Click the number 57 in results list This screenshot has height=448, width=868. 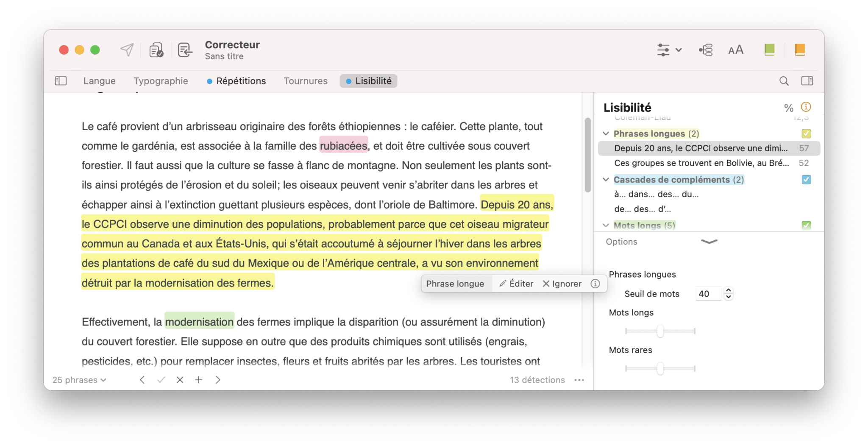click(x=804, y=148)
